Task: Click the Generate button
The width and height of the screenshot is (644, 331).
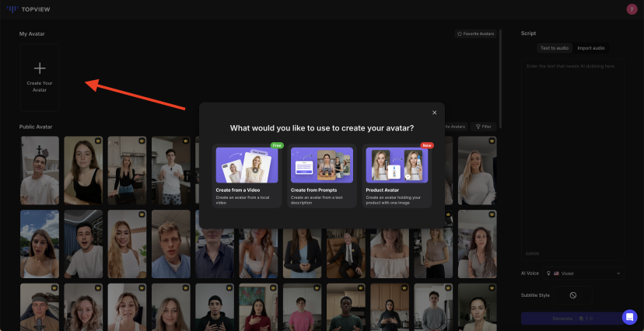Action: pyautogui.click(x=572, y=319)
